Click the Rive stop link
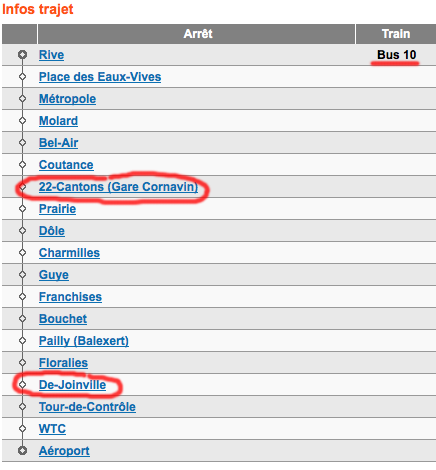This screenshot has width=436, height=470. (x=51, y=55)
